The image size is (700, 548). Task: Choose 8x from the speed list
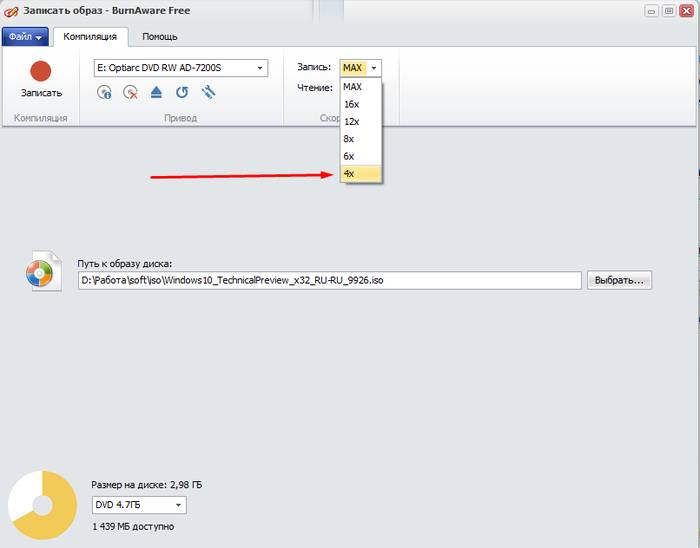point(360,139)
